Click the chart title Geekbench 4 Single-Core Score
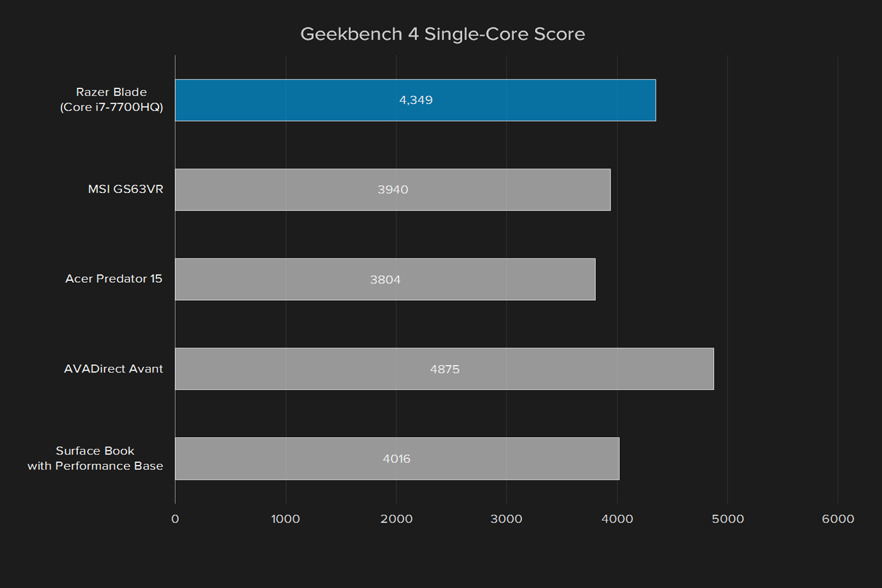Screen dimensions: 882x588 pos(443,34)
